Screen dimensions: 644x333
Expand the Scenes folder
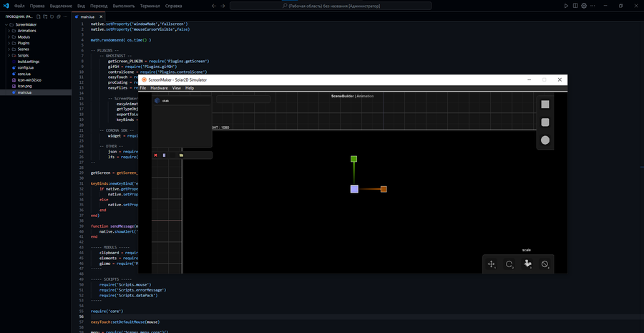tap(9, 49)
